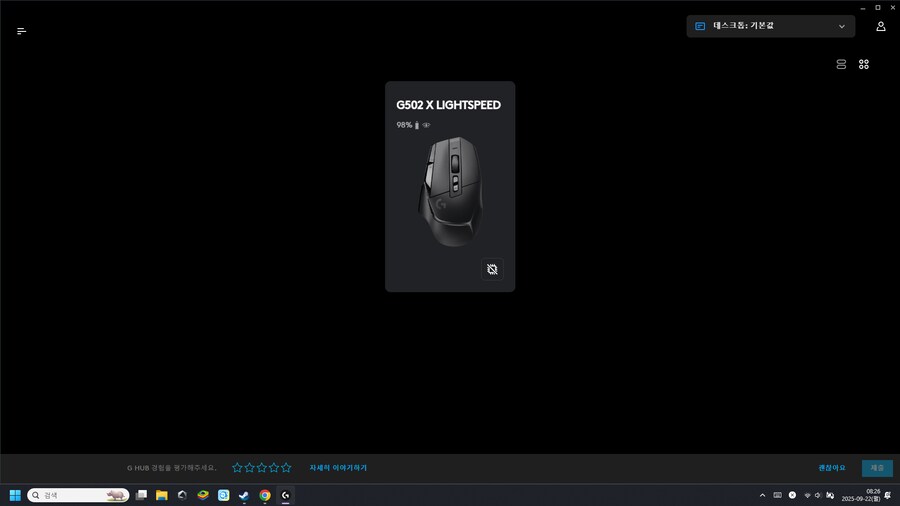Rate G HUB five stars
Screen dimensions: 900x506
click(286, 468)
